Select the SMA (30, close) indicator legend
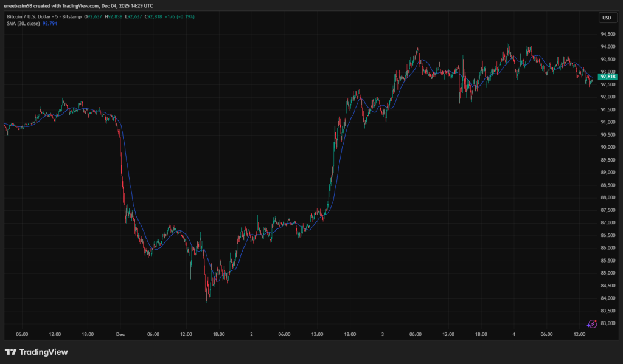This screenshot has width=623, height=364. [23, 24]
